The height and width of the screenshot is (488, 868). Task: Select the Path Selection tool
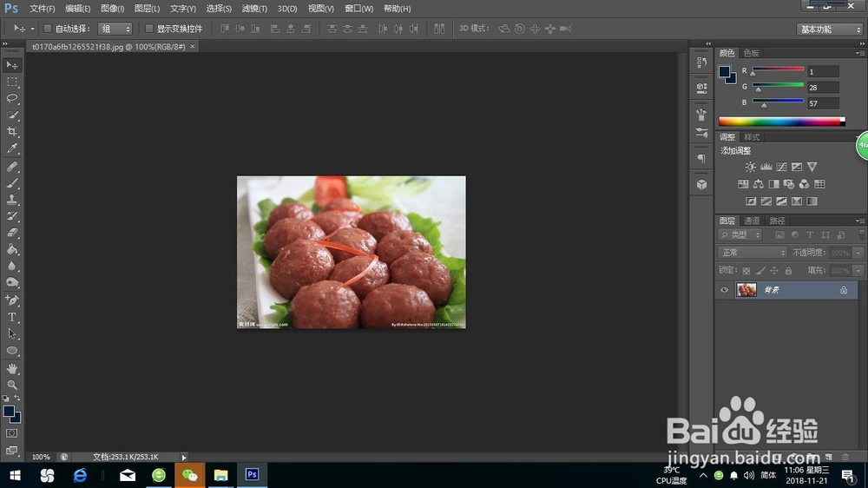click(x=11, y=334)
